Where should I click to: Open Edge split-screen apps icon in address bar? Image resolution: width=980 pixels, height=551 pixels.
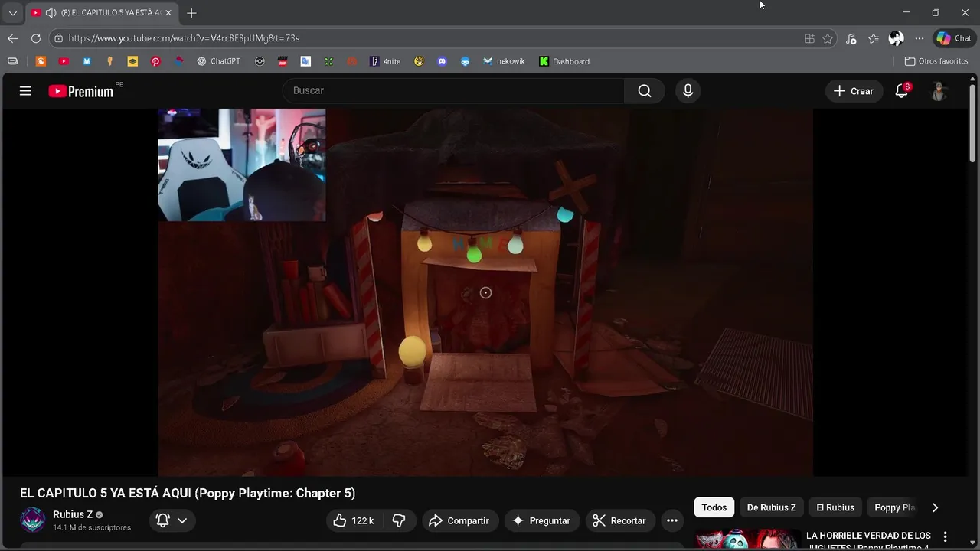(x=809, y=38)
